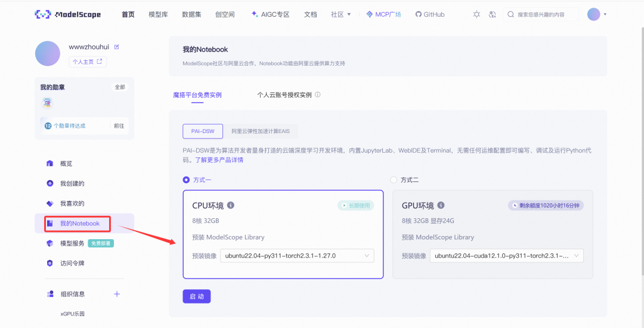Click the language switch icon
The width and height of the screenshot is (644, 328).
(x=493, y=14)
